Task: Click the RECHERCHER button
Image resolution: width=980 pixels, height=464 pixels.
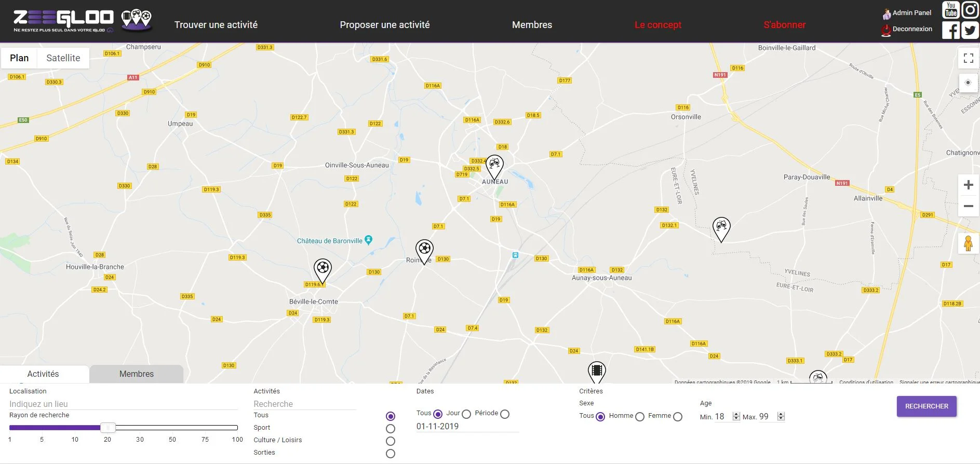Action: point(927,406)
